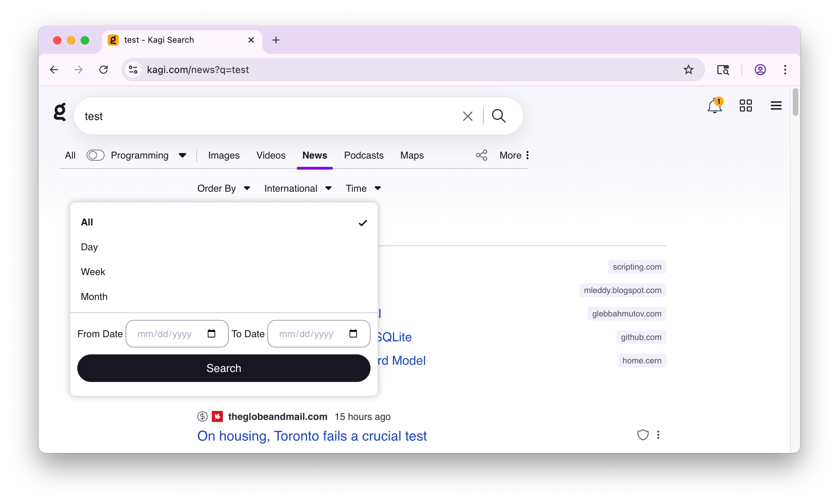Clear the search box with X
Screen dimensions: 839x504
click(467, 116)
